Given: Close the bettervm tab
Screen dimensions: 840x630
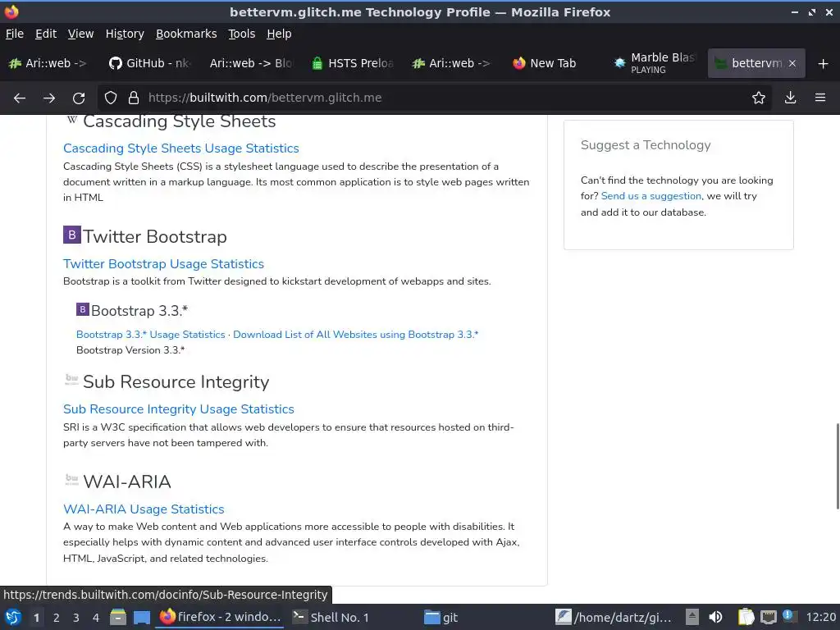Looking at the screenshot, I should [x=792, y=63].
